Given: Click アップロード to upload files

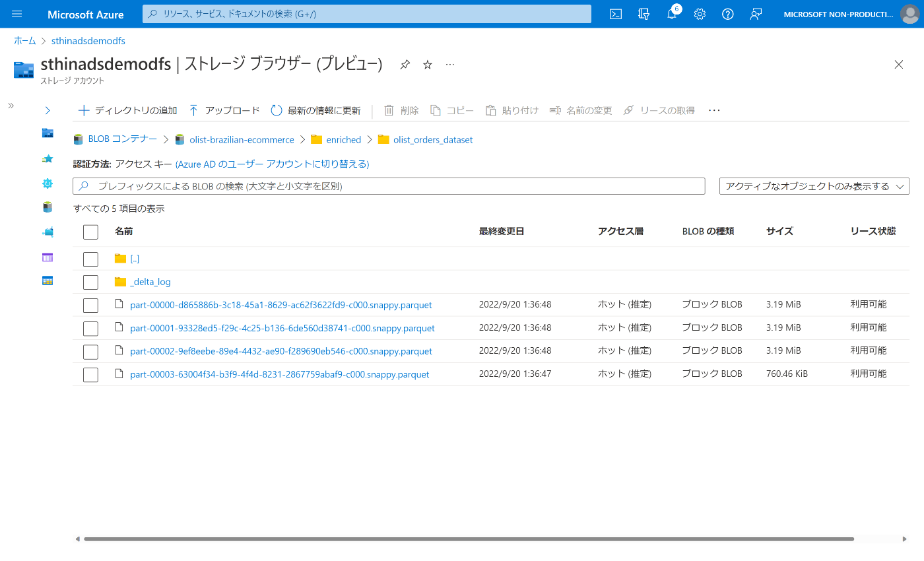Looking at the screenshot, I should [x=224, y=110].
